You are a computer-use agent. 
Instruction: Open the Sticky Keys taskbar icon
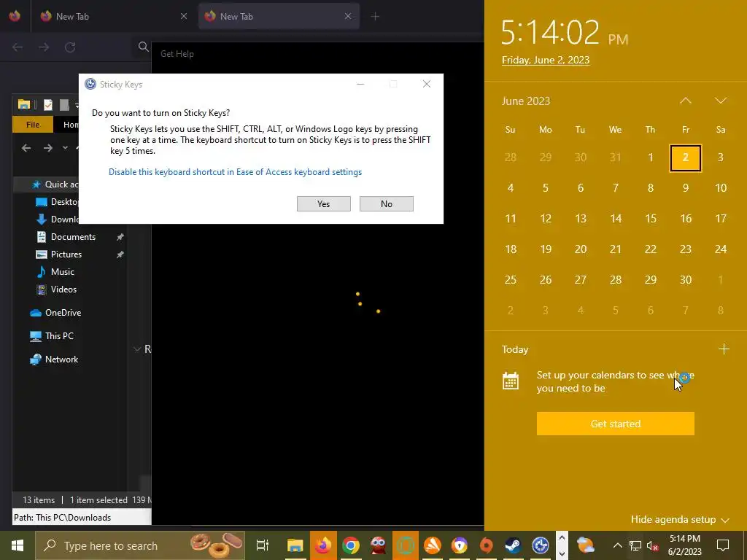coord(541,545)
